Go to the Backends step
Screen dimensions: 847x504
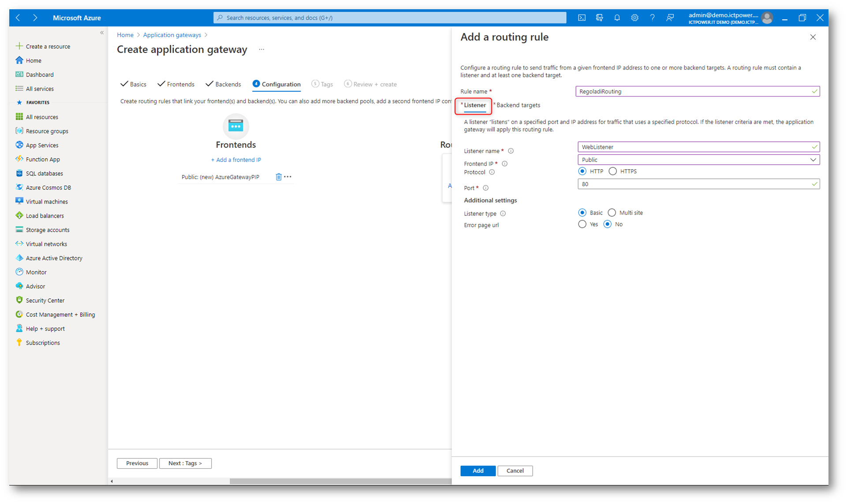(224, 84)
